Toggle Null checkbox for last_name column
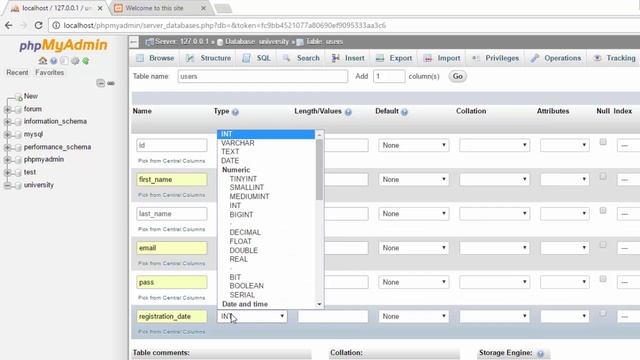 pos(603,211)
